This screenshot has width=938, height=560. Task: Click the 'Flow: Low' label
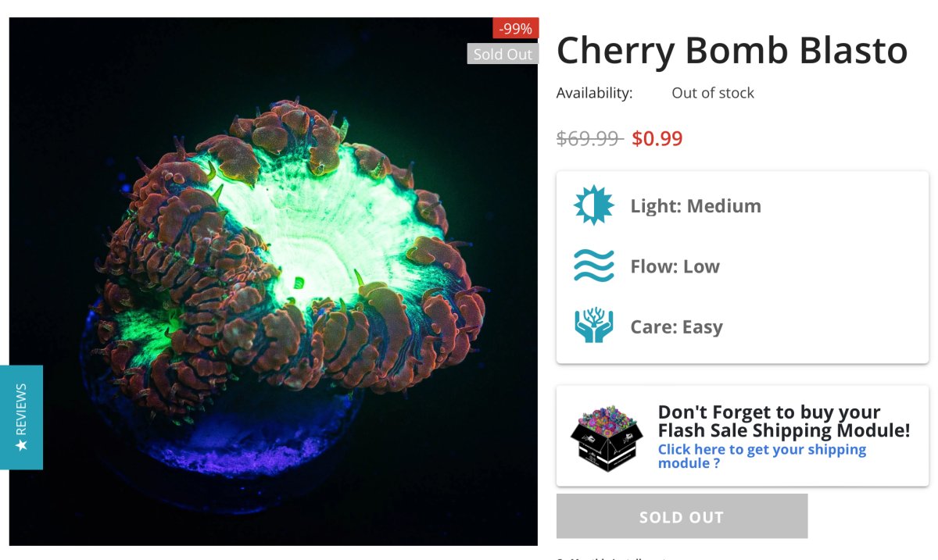click(x=675, y=266)
